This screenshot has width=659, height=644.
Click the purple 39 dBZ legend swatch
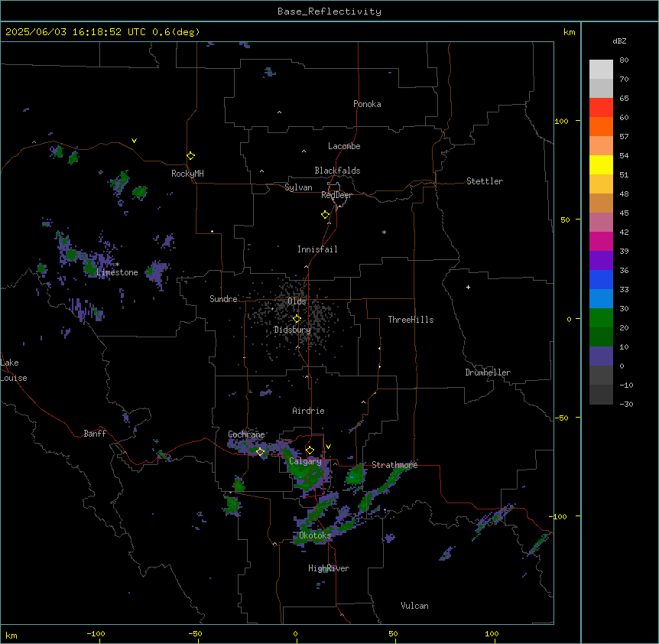[601, 260]
